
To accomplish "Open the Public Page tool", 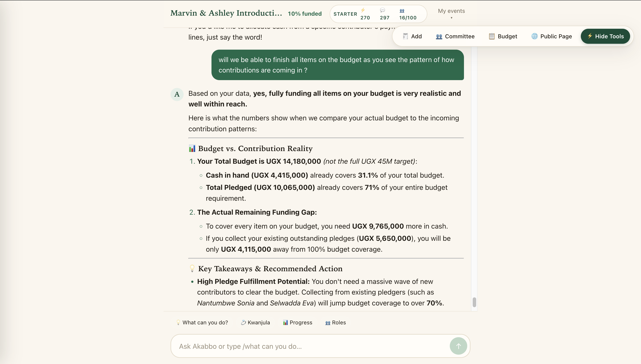I will pos(552,36).
